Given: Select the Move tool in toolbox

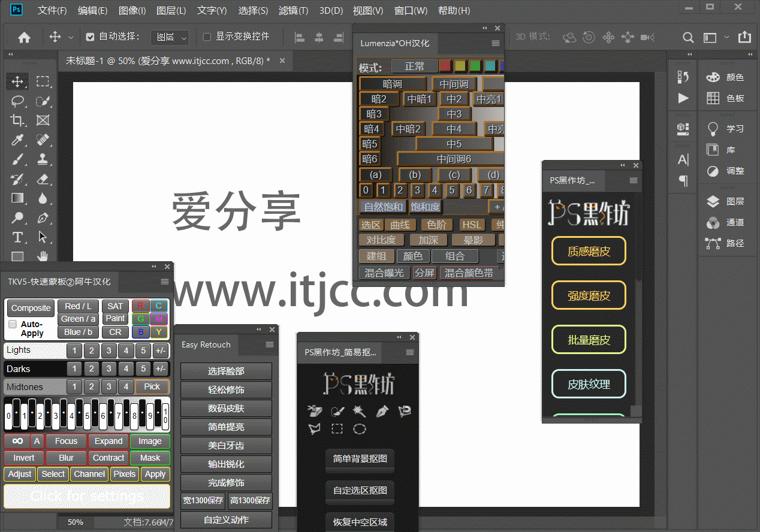Looking at the screenshot, I should 17,81.
